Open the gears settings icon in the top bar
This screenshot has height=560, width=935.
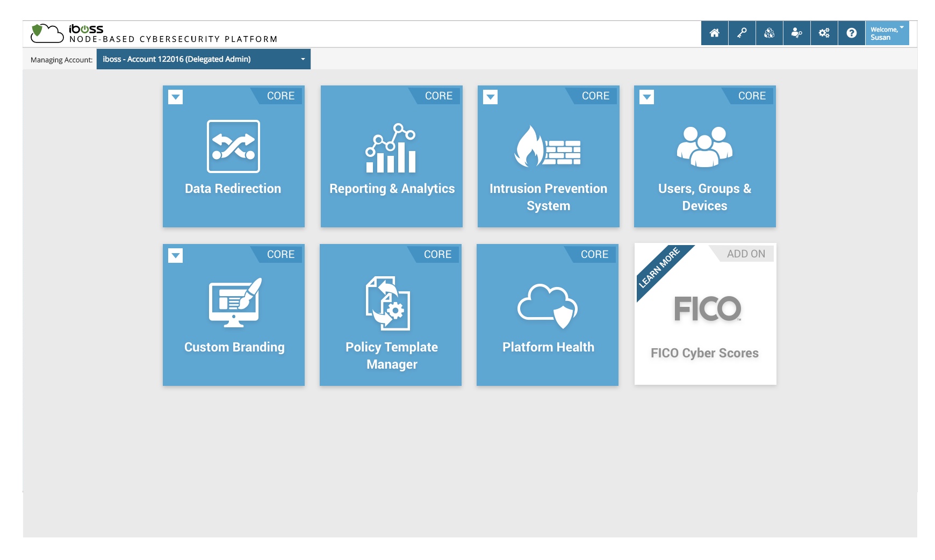coord(824,33)
